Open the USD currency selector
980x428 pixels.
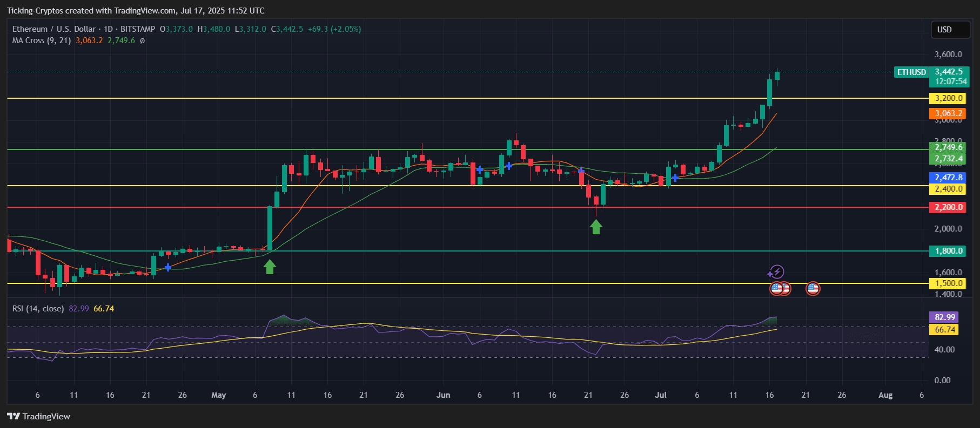[950, 30]
